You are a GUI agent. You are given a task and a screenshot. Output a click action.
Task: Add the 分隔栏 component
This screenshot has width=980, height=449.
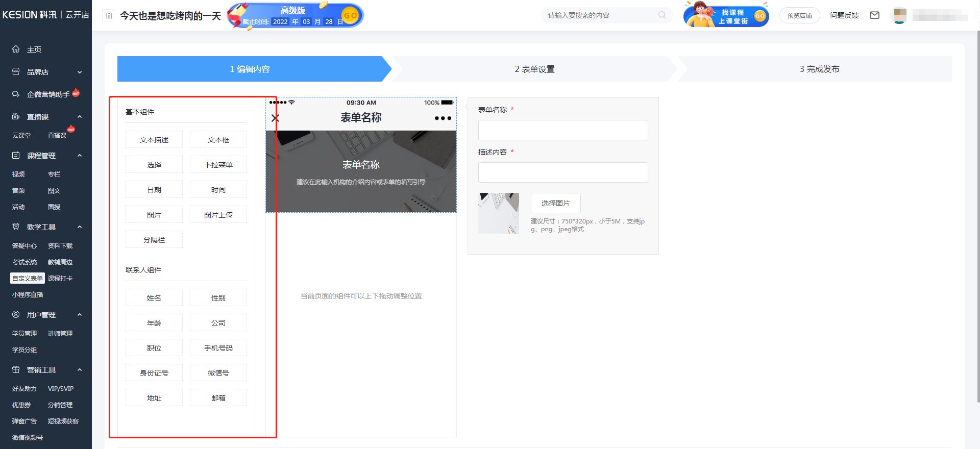coord(154,240)
